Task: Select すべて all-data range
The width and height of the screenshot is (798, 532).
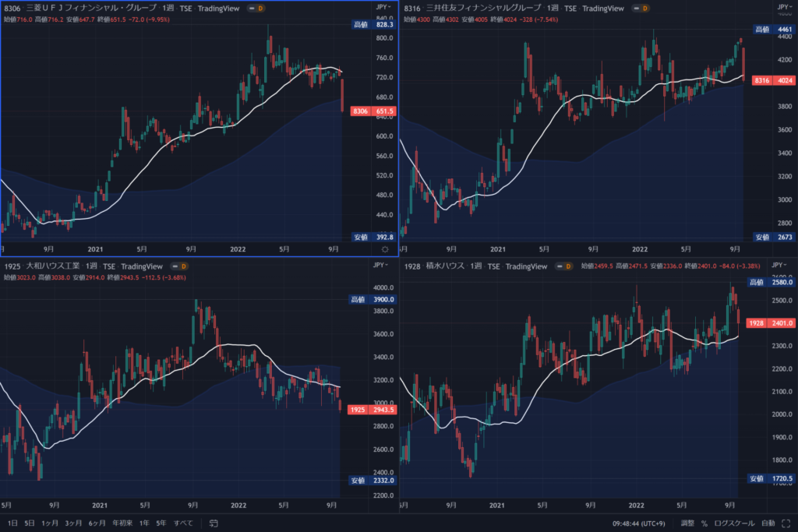Action: 183,523
